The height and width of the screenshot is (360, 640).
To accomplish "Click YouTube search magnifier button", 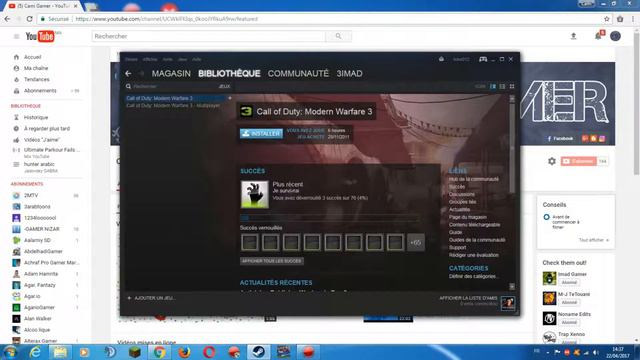I will tap(338, 36).
